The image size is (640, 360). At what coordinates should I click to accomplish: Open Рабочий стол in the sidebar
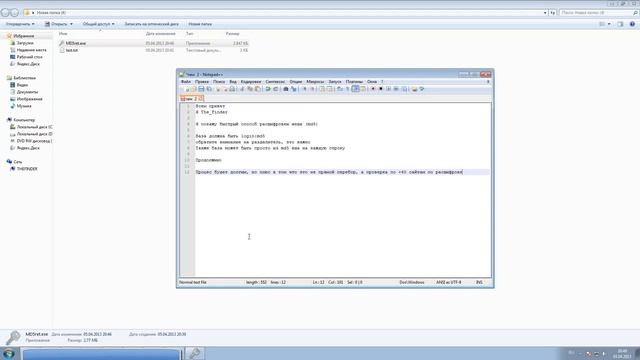(29, 57)
